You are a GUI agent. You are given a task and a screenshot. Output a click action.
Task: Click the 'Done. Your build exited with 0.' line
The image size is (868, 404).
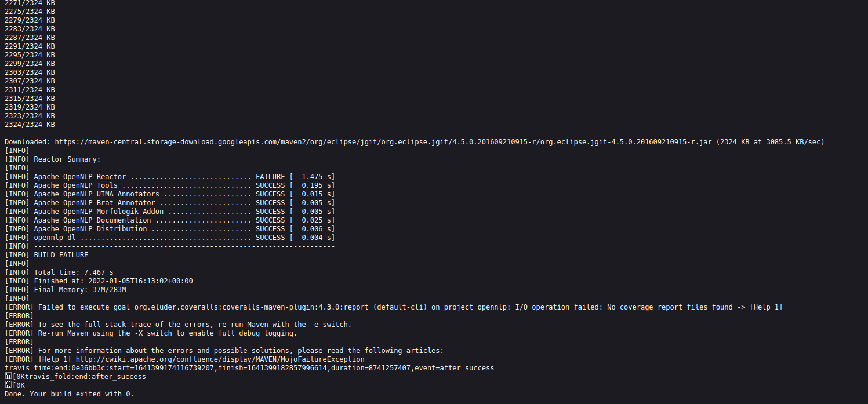69,394
